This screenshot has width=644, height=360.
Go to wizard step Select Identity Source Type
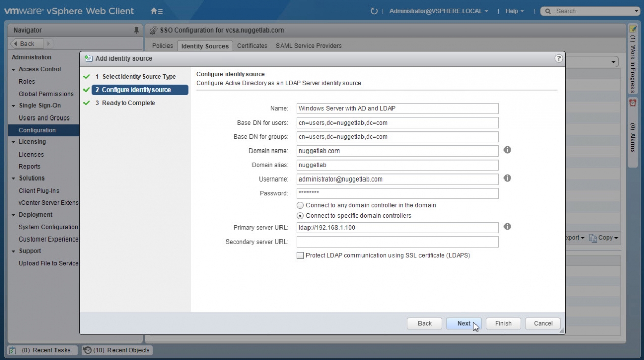pyautogui.click(x=138, y=77)
